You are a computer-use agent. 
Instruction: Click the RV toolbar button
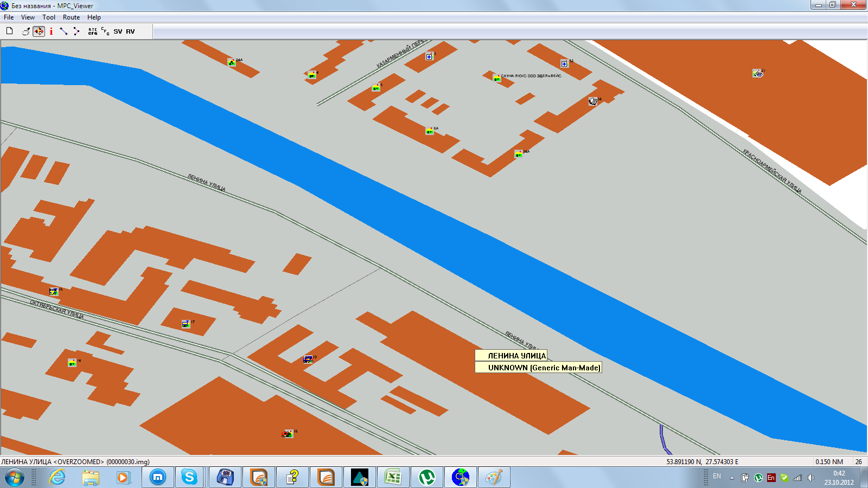tap(130, 31)
